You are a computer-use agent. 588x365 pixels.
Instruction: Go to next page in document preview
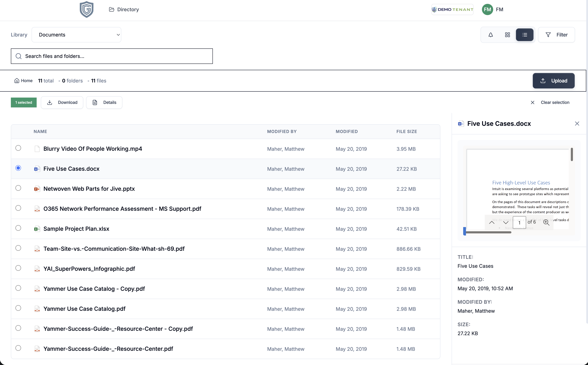pos(506,223)
